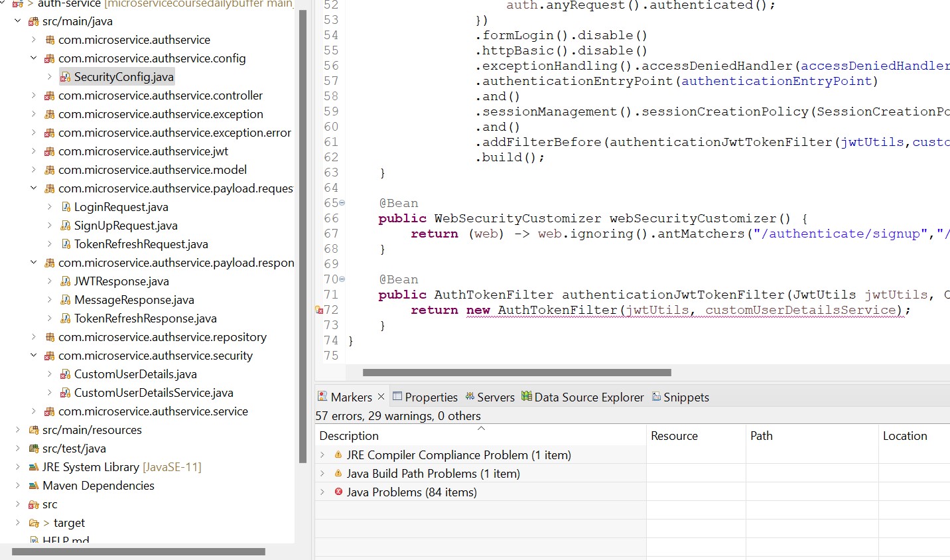
Task: Click the target folder icon
Action: point(34,523)
